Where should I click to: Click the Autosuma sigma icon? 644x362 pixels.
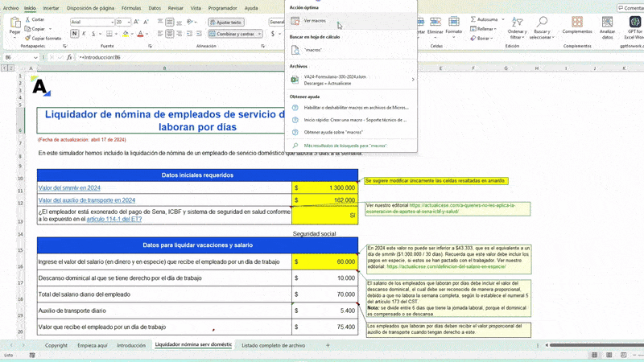(473, 19)
